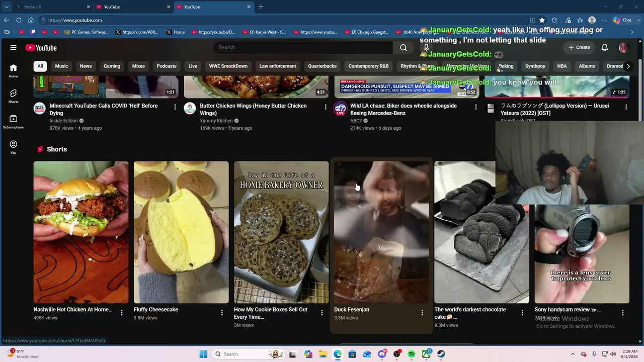Select the Podcasts filter chip
Image resolution: width=644 pixels, height=362 pixels.
167,66
